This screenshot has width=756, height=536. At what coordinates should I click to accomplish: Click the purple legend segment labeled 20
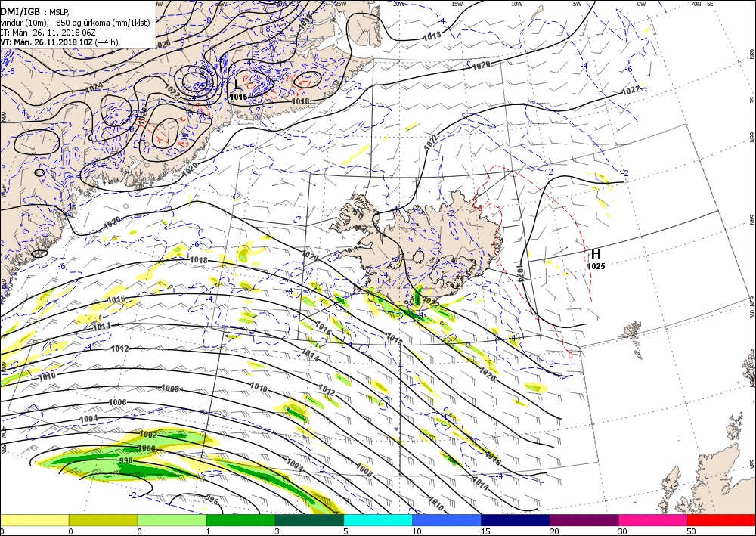584,520
